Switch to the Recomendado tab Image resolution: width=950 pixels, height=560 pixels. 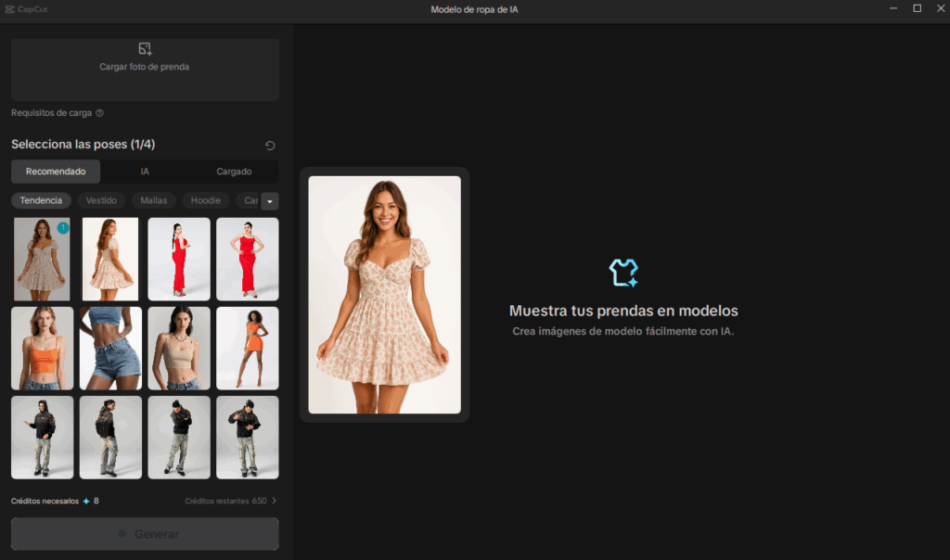(x=56, y=172)
